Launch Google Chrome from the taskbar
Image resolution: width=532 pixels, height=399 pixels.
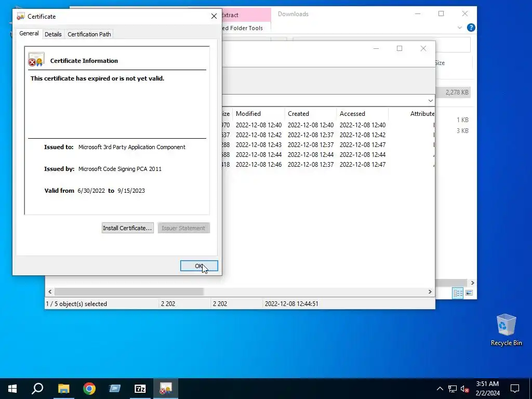click(89, 389)
